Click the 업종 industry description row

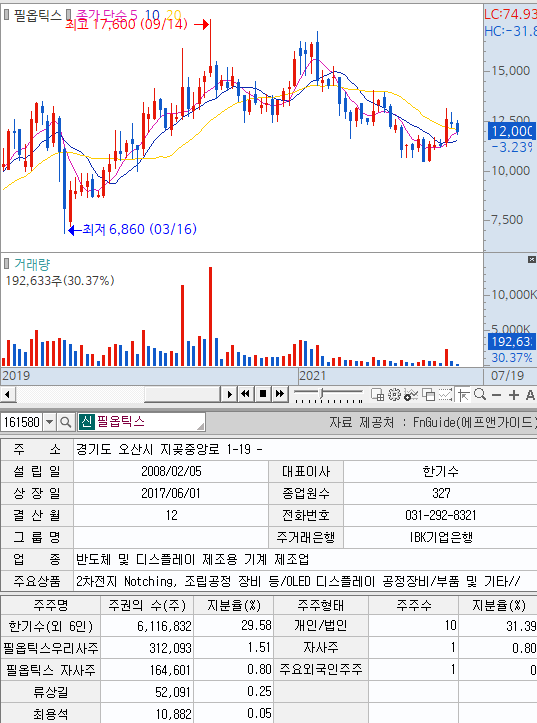(269, 559)
